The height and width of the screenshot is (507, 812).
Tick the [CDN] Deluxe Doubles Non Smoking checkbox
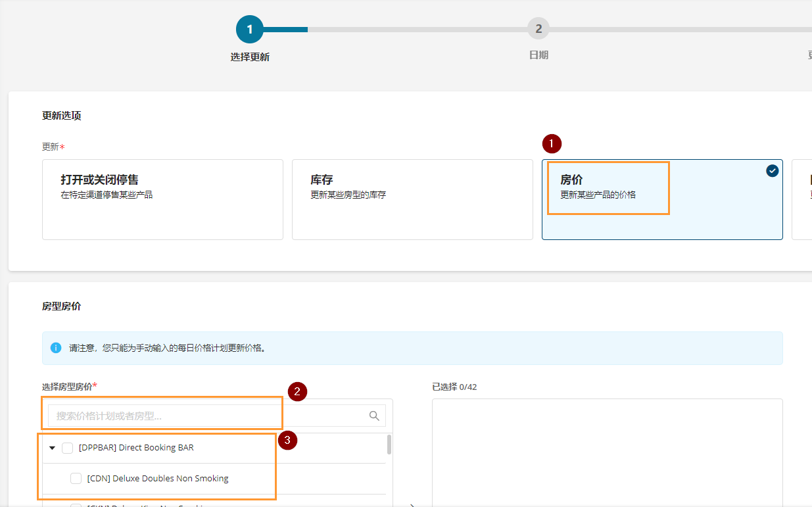76,478
